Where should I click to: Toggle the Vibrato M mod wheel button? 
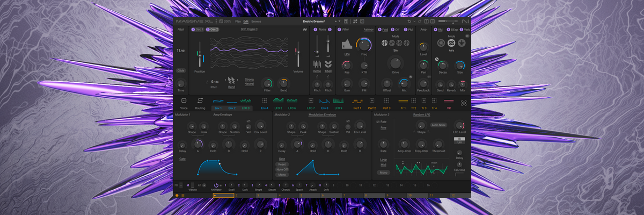[188, 185]
